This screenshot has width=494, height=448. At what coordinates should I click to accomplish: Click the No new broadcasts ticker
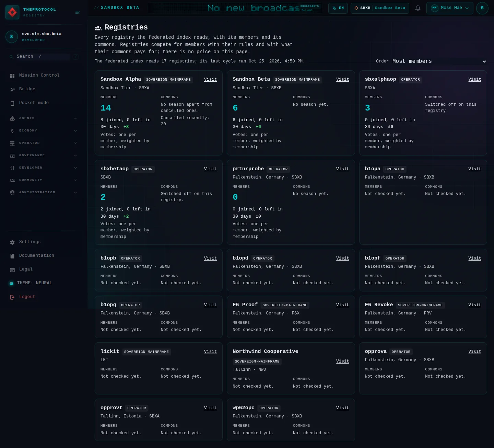coord(235,8)
